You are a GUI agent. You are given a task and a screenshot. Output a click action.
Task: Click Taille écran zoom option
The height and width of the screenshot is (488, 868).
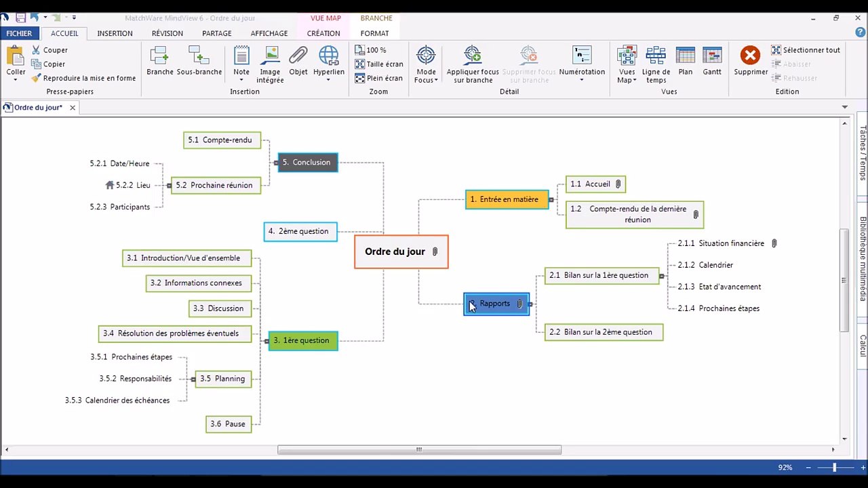379,64
